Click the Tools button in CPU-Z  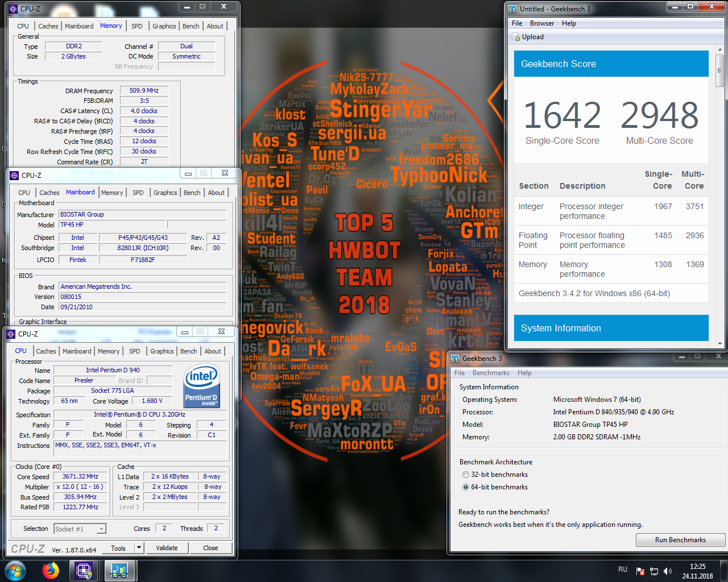click(x=118, y=548)
